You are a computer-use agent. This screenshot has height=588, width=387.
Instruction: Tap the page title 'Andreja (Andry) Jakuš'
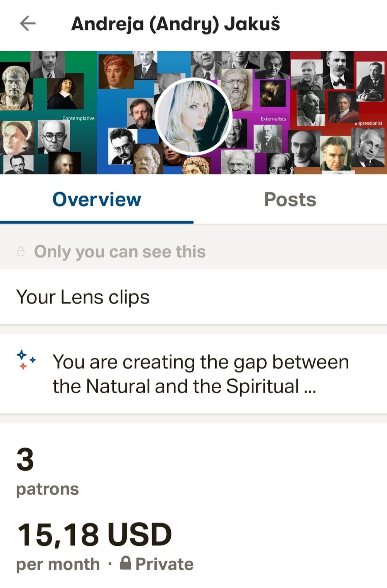[x=175, y=24]
